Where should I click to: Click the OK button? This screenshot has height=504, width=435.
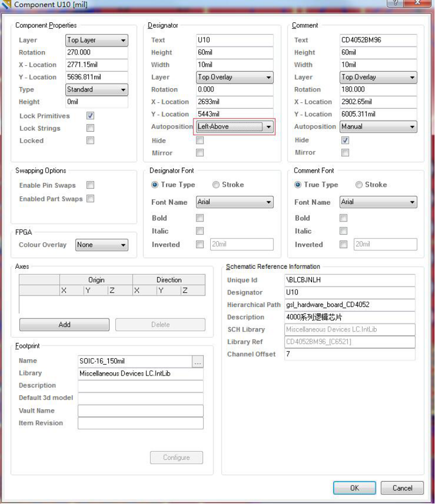point(354,488)
